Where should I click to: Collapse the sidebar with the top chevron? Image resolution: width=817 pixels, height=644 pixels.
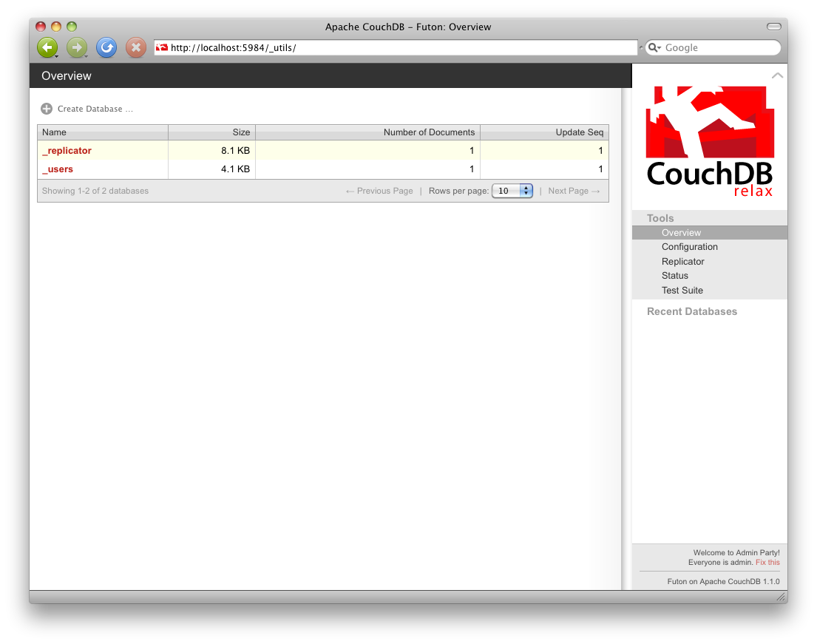coord(777,75)
